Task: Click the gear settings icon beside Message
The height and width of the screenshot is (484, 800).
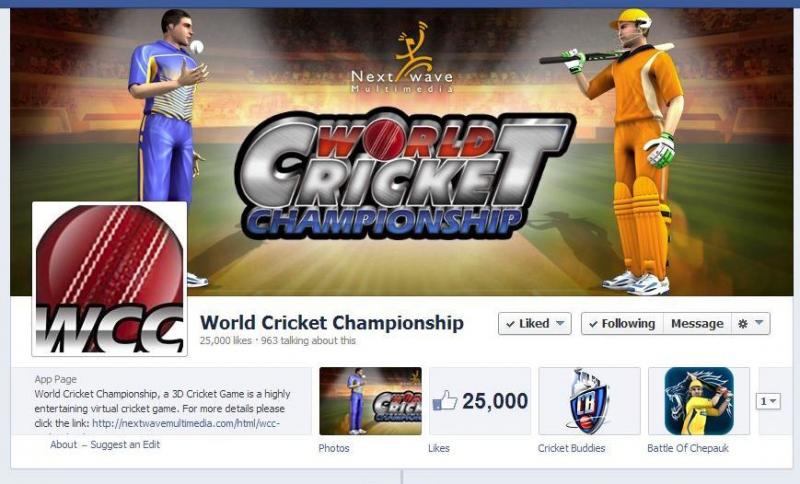Action: click(x=743, y=323)
